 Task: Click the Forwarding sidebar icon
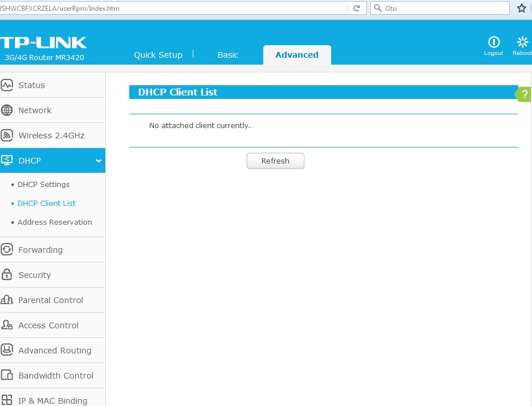(x=7, y=250)
